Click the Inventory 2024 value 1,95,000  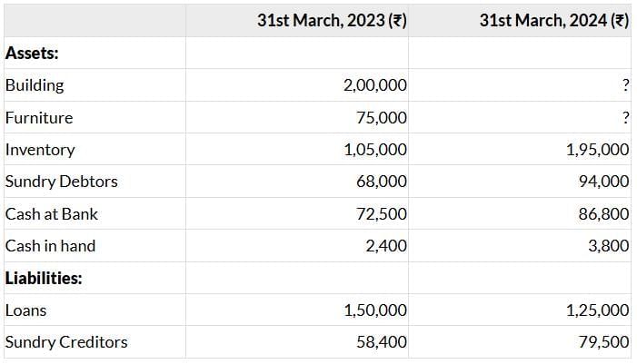click(597, 150)
